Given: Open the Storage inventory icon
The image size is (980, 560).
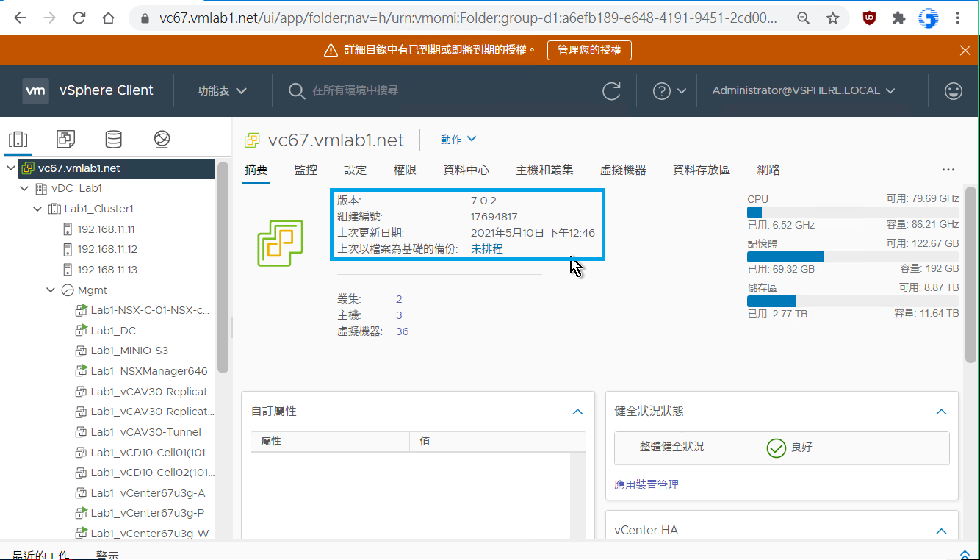Looking at the screenshot, I should [113, 139].
